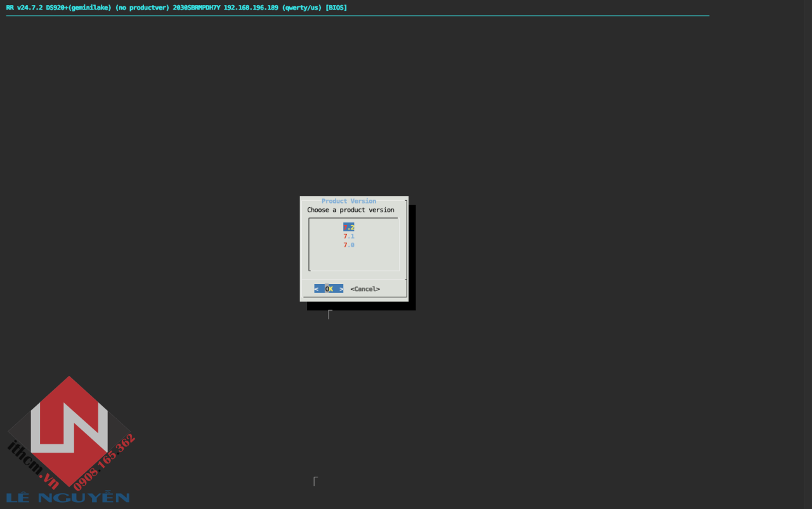Pick the 7.0 product version entry

349,245
